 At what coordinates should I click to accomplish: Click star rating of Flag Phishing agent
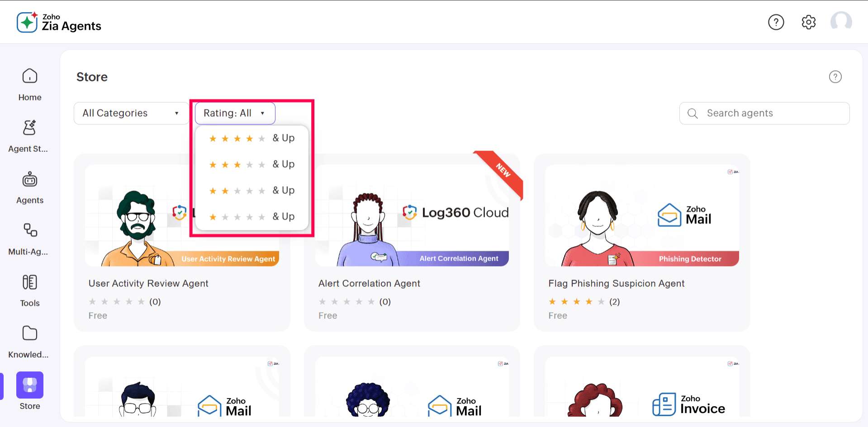[577, 301]
